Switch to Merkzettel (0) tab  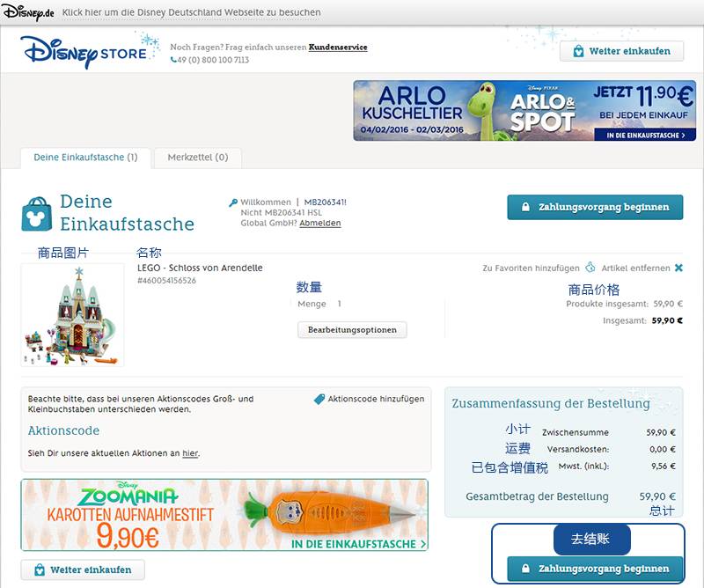pos(198,158)
